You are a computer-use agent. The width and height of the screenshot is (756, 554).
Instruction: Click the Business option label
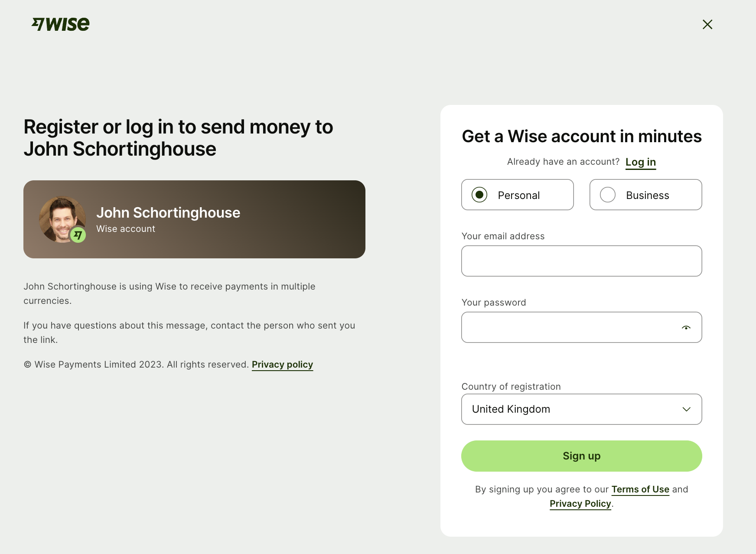[647, 196]
